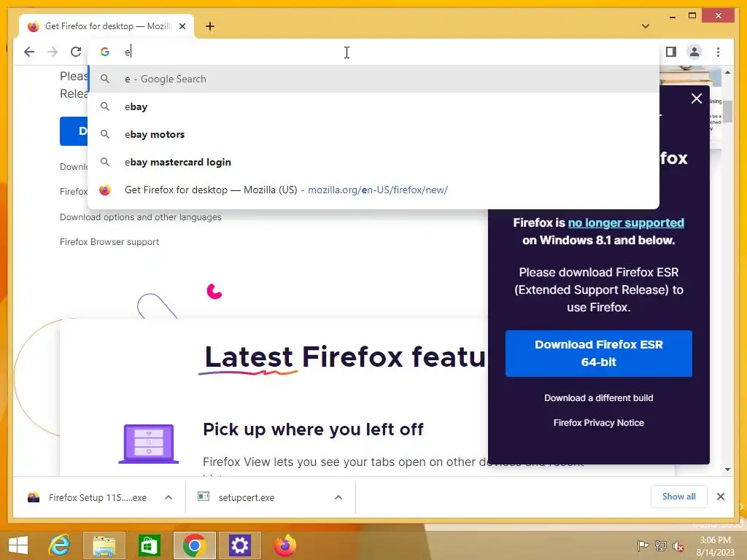Open 'Download options and other languages' link
Image resolution: width=747 pixels, height=560 pixels.
pos(141,217)
